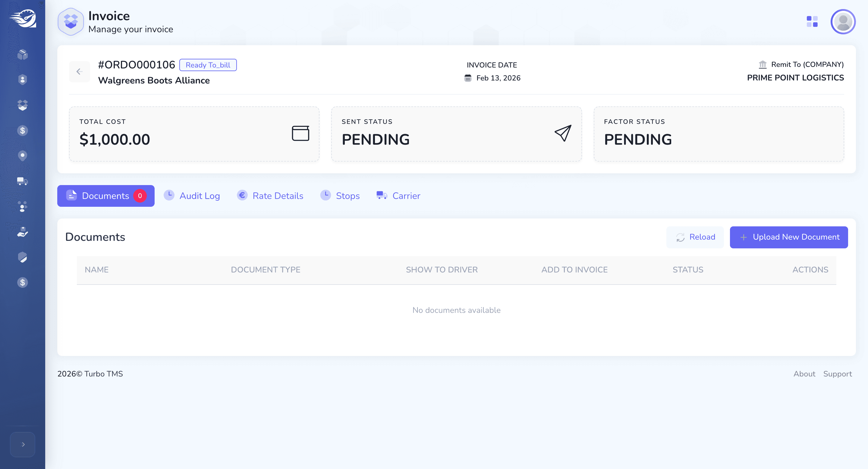Click the ACTIONS column header
The width and height of the screenshot is (868, 469).
[810, 269]
